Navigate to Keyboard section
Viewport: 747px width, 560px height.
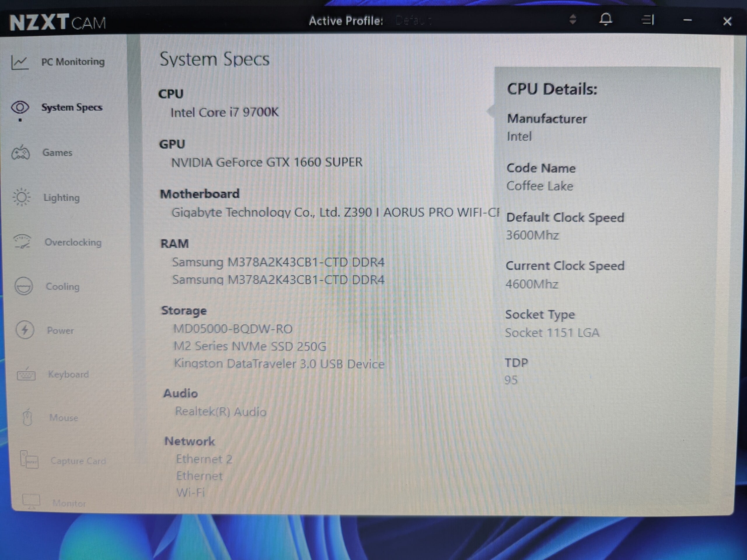(69, 374)
